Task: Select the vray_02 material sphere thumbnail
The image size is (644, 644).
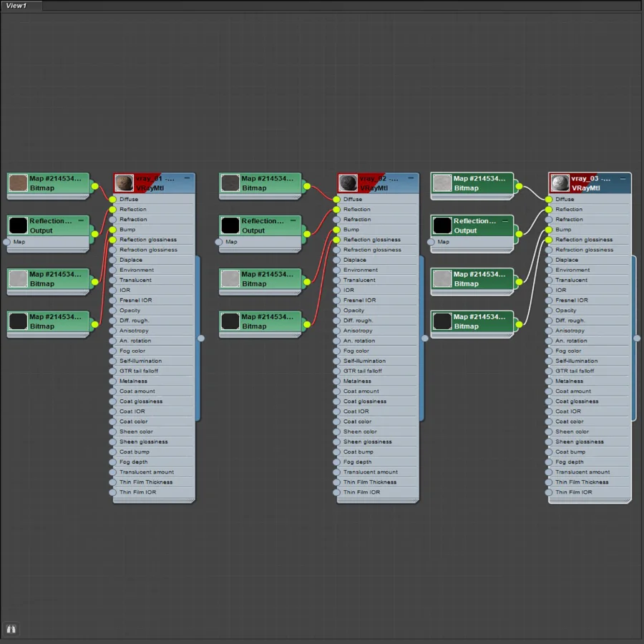Action: point(348,183)
